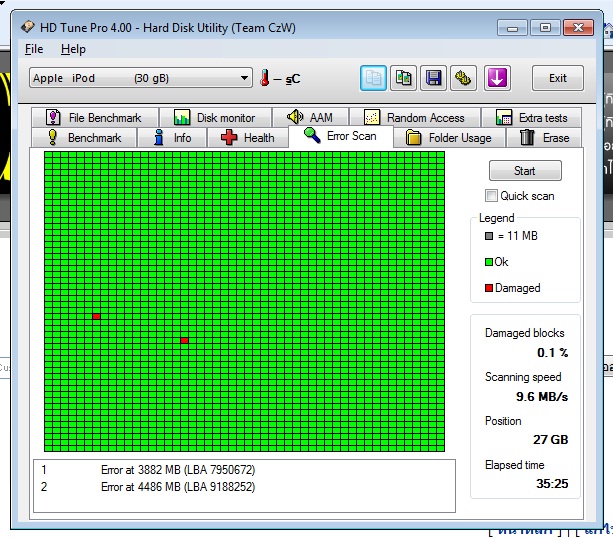Click the red Damaged legend swatch
The height and width of the screenshot is (538, 613).
point(489,288)
